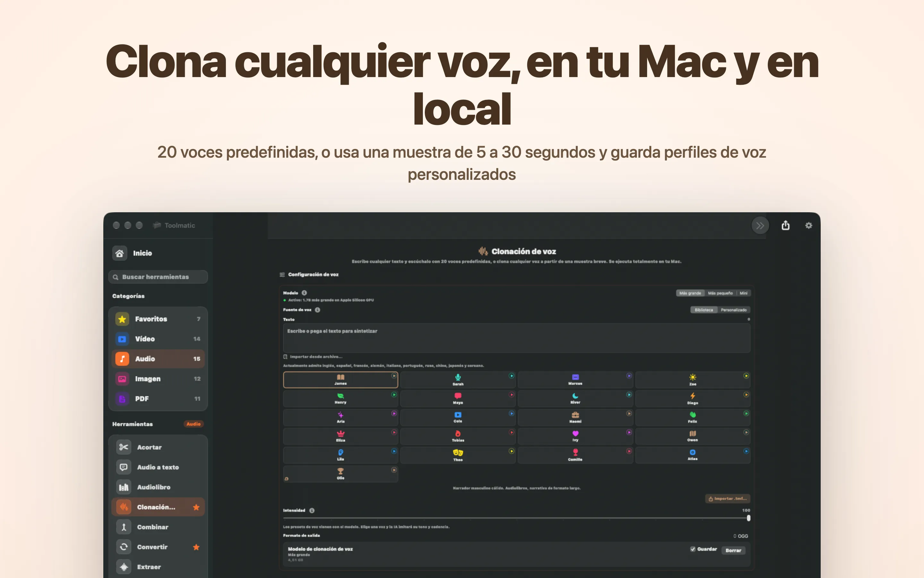
Task: Click the Intensidad info icon
Action: coord(312,510)
